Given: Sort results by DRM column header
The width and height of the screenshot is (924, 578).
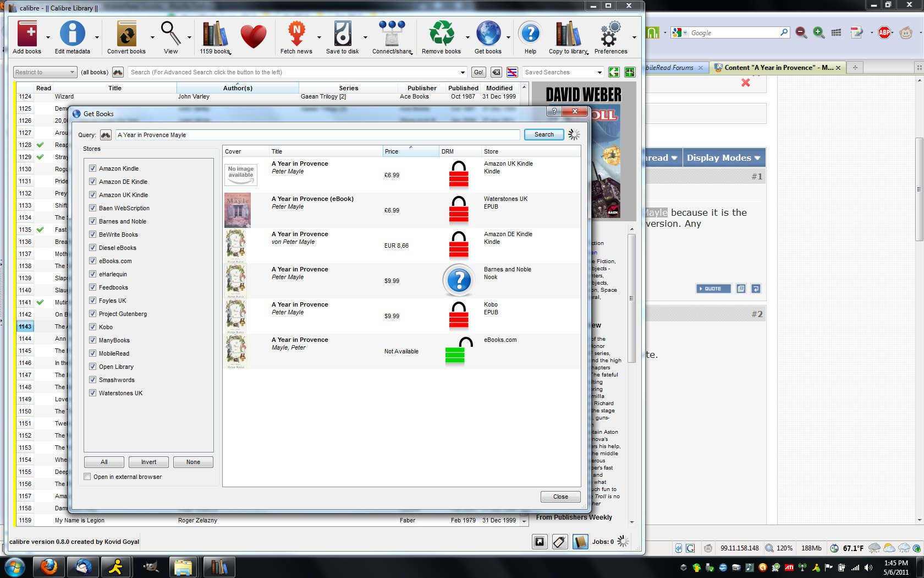Looking at the screenshot, I should 460,151.
